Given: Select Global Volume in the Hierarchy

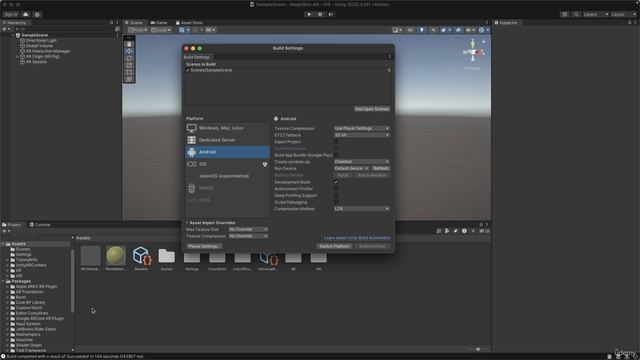Looking at the screenshot, I should (39, 46).
